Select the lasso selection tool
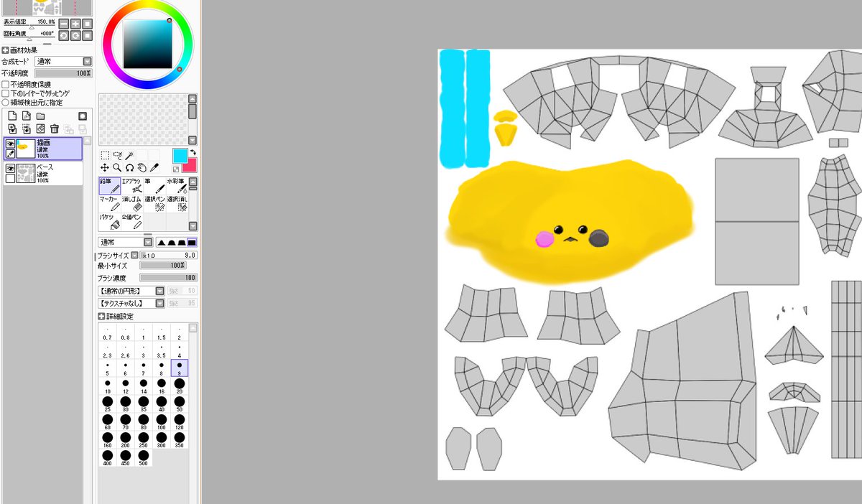Viewport: 862px width, 504px height. tap(117, 155)
